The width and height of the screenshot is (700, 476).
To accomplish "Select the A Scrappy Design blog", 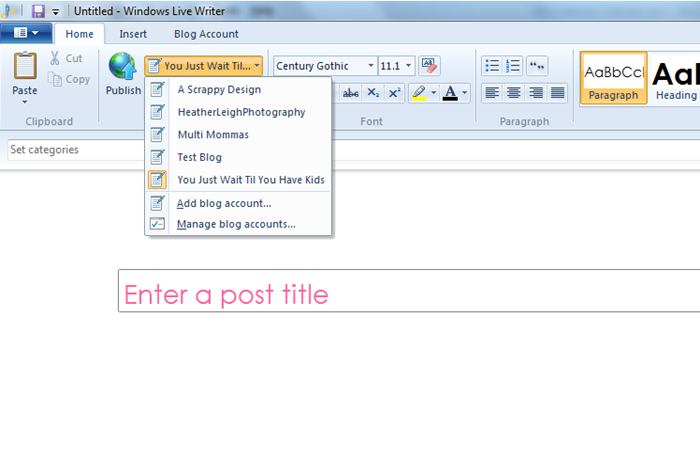I will (238, 89).
